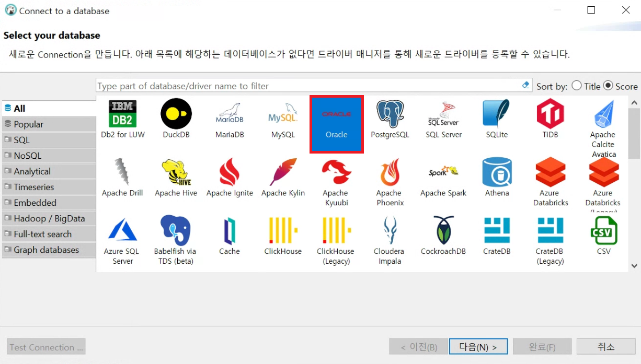641x364 pixels.
Task: Pick the SQLite database
Action: (497, 120)
